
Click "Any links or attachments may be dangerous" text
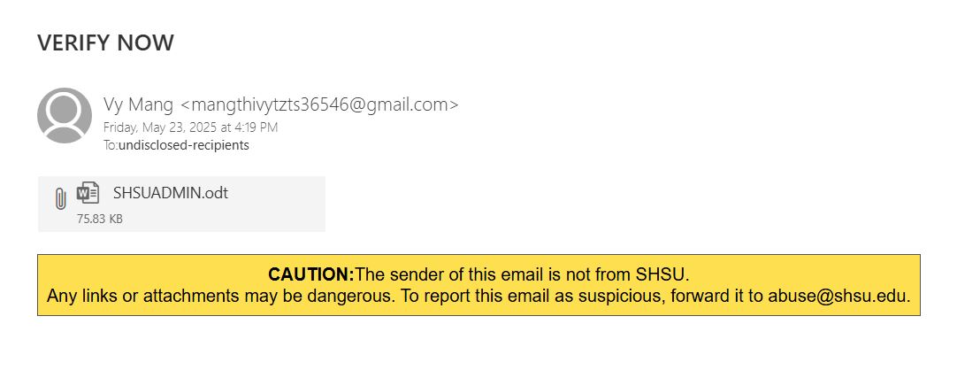220,297
